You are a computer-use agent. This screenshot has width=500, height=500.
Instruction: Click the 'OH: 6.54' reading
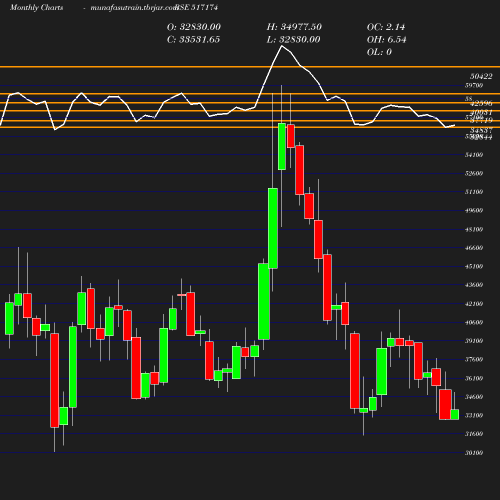[x=387, y=40]
